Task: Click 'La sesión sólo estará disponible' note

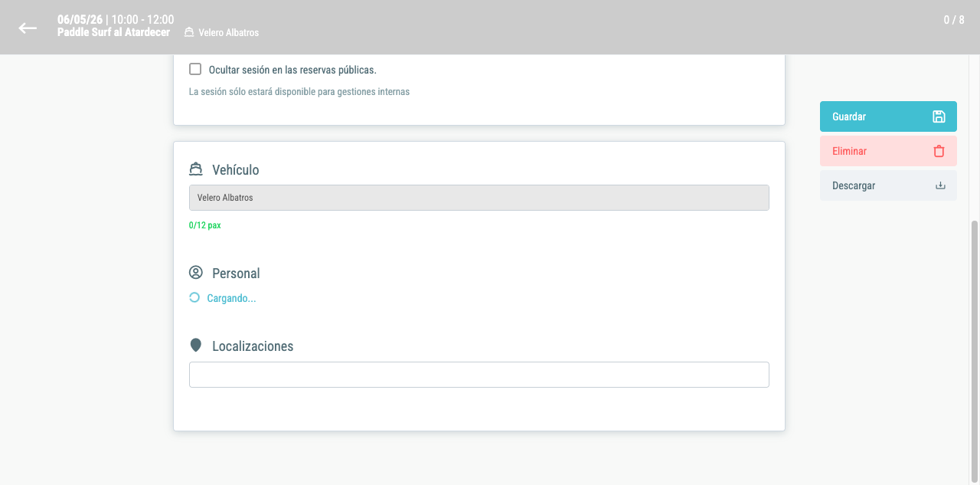Action: click(299, 91)
